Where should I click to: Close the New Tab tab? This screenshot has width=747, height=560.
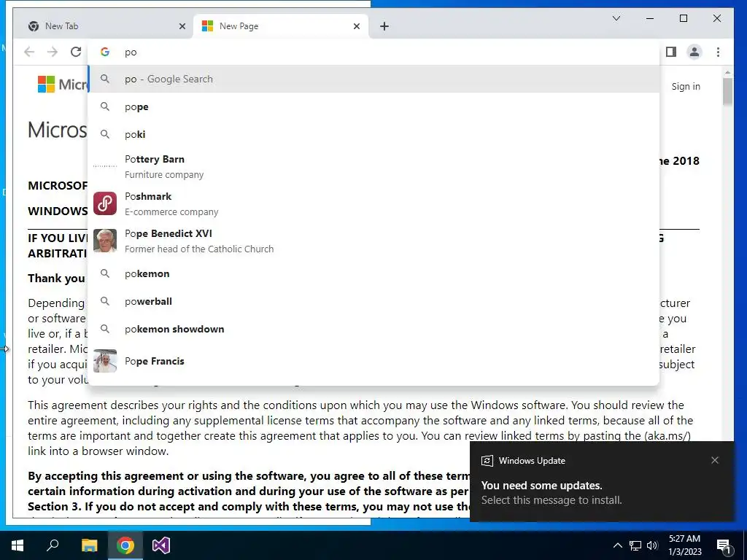[x=182, y=26]
